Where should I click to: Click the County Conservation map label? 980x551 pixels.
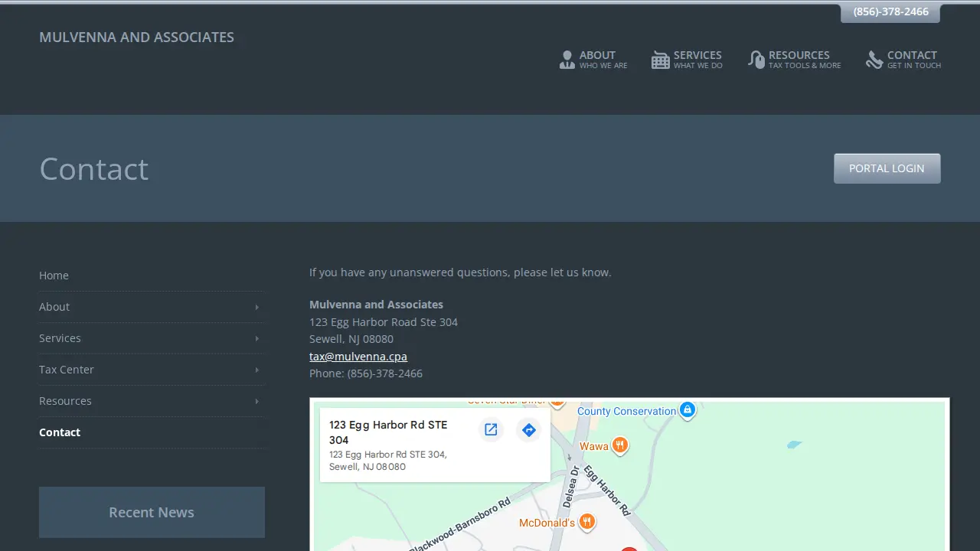[x=627, y=411]
